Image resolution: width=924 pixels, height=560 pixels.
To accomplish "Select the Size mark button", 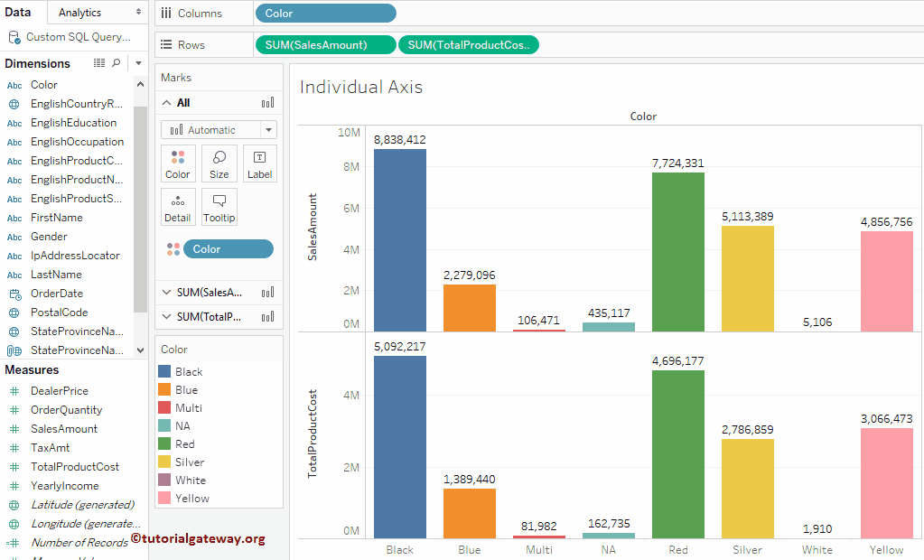I will pos(219,163).
